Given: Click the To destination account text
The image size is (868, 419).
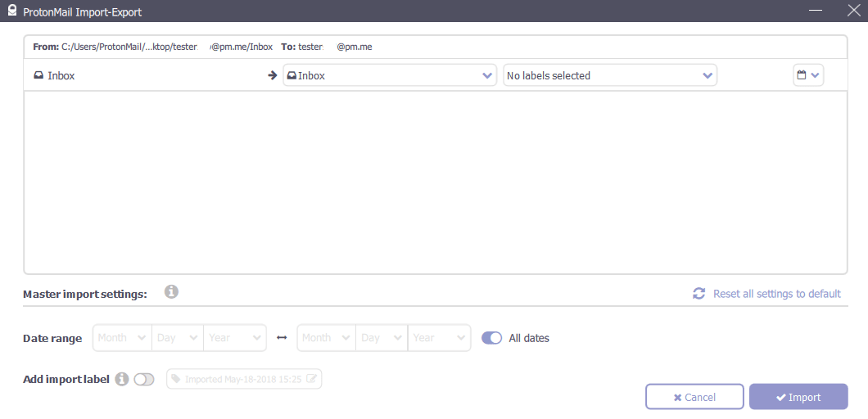Looking at the screenshot, I should [327, 47].
